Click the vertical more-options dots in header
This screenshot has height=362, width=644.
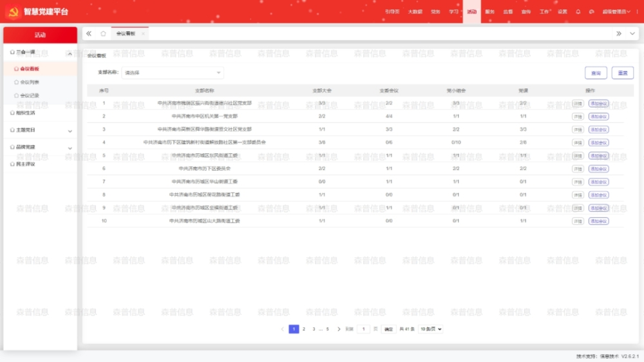pyautogui.click(x=636, y=12)
